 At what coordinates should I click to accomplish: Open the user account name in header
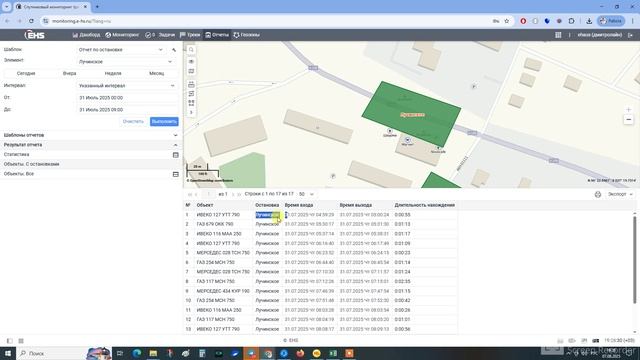coord(600,35)
